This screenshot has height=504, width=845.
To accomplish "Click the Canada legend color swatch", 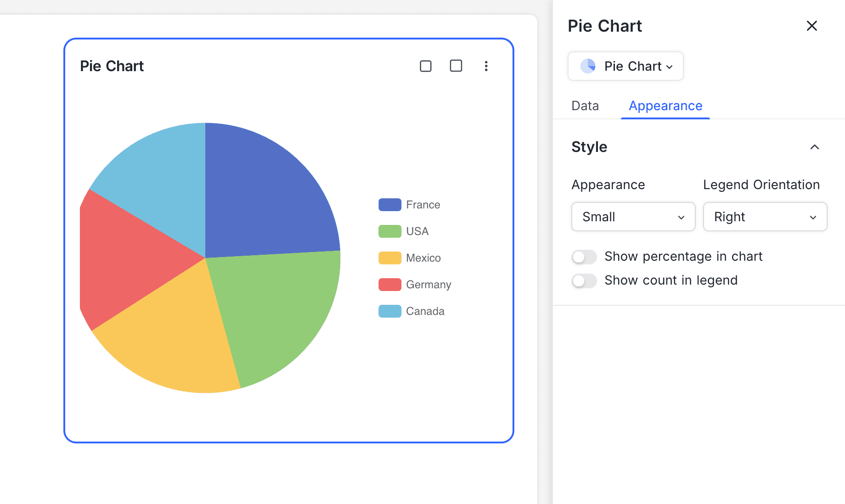I will coord(389,311).
